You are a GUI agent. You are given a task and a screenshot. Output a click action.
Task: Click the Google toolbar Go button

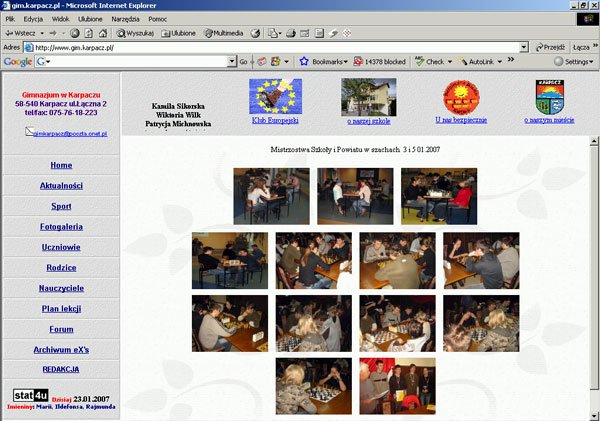[x=243, y=61]
